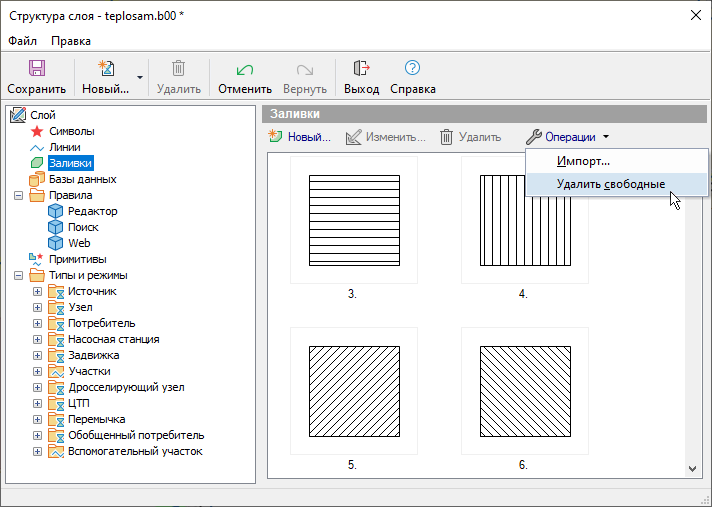Viewport: 712px width, 507px height.
Task: Click the Новый (New) toolbar icon
Action: [105, 69]
